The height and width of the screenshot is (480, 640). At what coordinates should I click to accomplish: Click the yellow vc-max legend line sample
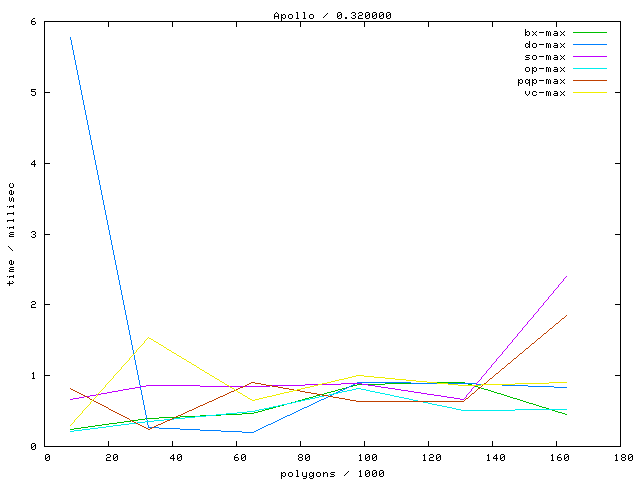point(590,93)
